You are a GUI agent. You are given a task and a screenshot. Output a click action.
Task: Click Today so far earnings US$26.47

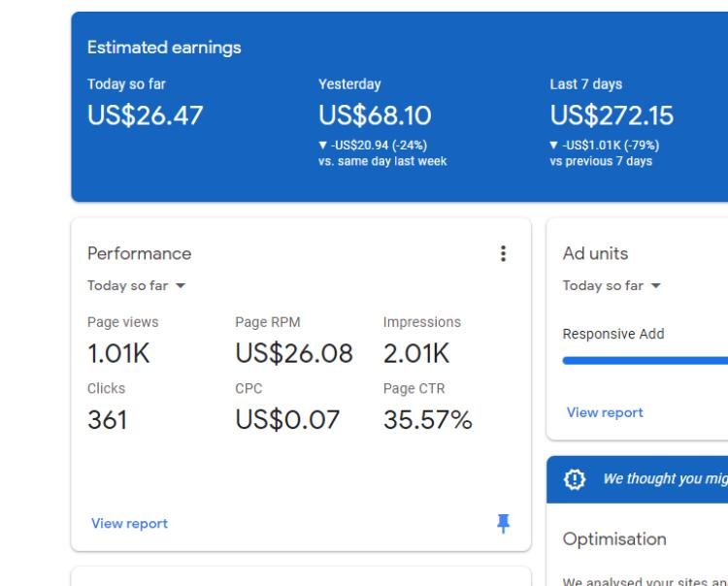tap(145, 115)
